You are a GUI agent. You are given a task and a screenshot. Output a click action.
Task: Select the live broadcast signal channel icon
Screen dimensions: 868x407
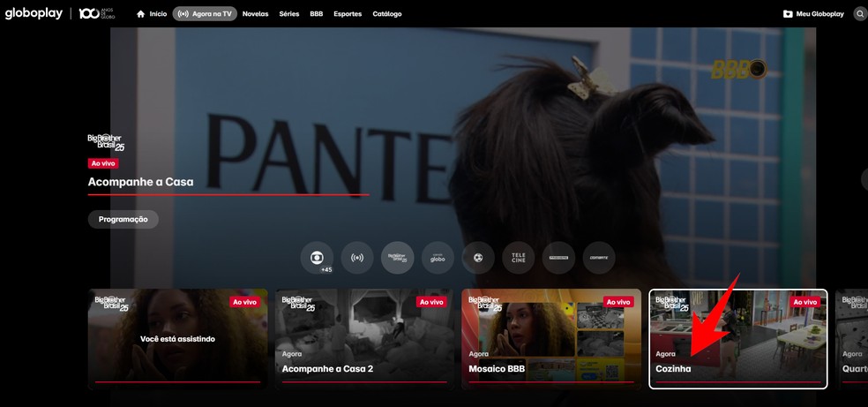[357, 258]
